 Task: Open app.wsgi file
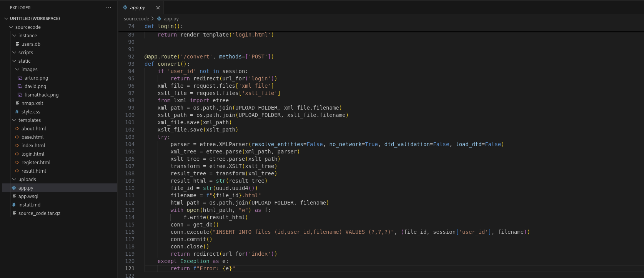(28, 196)
